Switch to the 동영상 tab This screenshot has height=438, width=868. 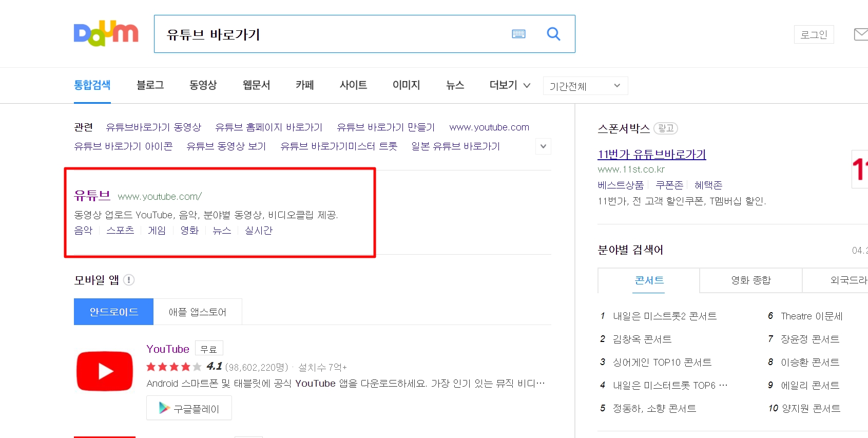point(203,85)
